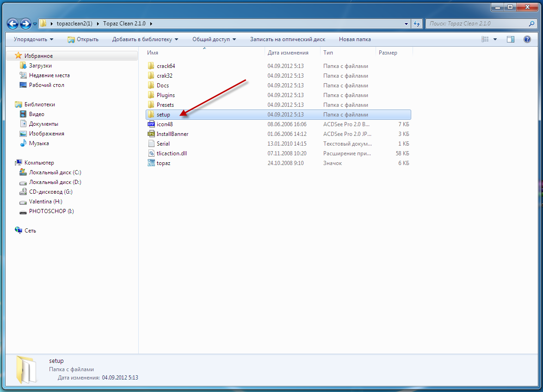Click size value 58 КБ
Viewport: 543px width, 392px height.
tap(402, 153)
